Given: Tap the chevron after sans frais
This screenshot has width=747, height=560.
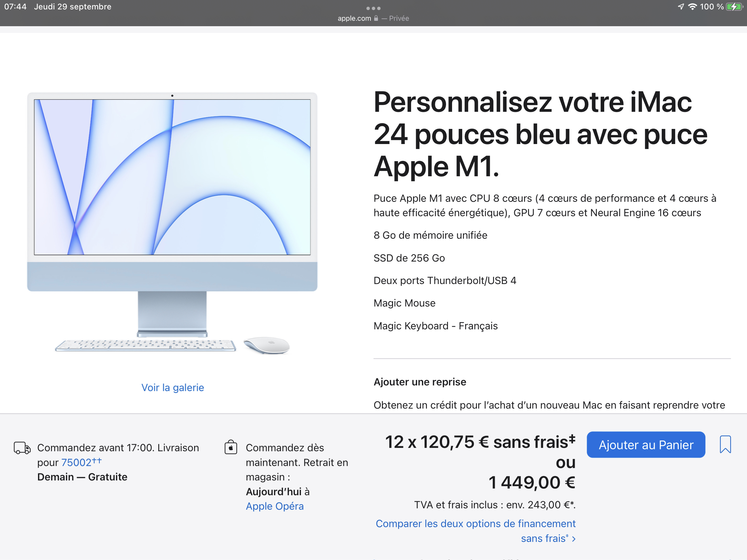Looking at the screenshot, I should pos(573,539).
